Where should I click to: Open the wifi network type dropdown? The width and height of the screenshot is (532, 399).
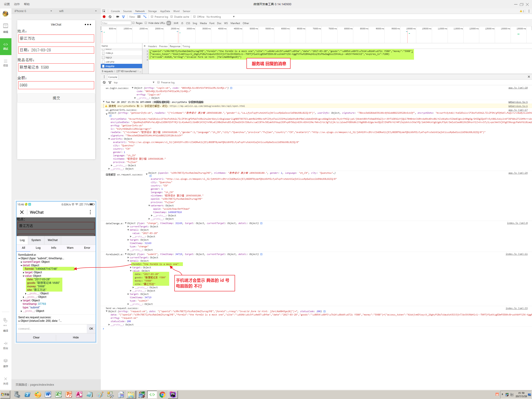78,11
